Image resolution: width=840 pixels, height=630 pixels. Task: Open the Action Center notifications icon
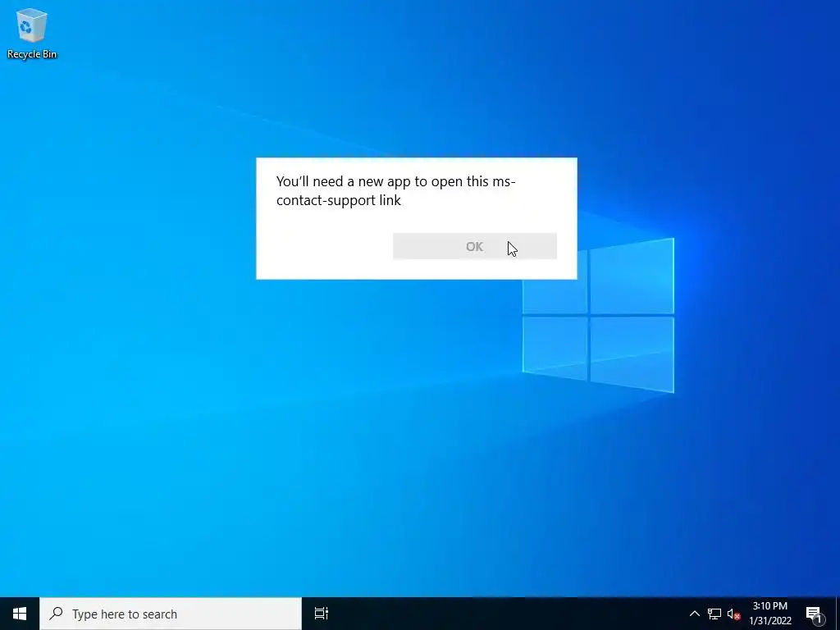(814, 614)
